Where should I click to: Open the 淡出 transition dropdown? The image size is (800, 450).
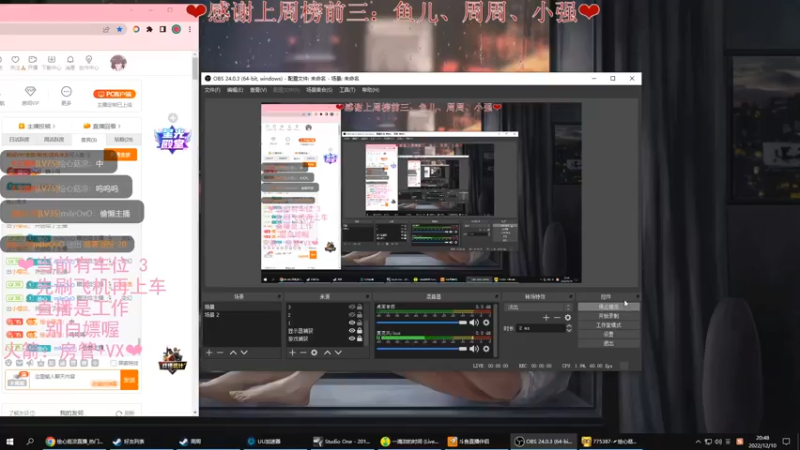coord(538,307)
